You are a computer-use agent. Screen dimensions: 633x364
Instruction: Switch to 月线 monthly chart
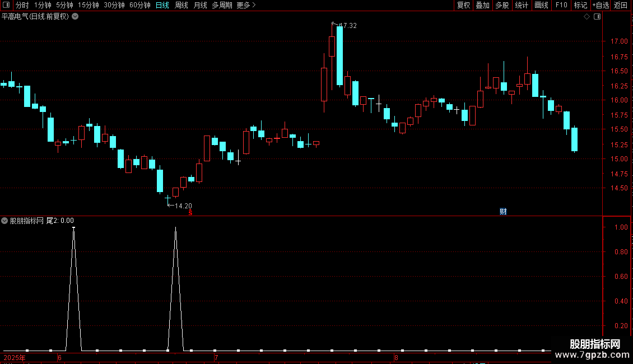pyautogui.click(x=200, y=5)
